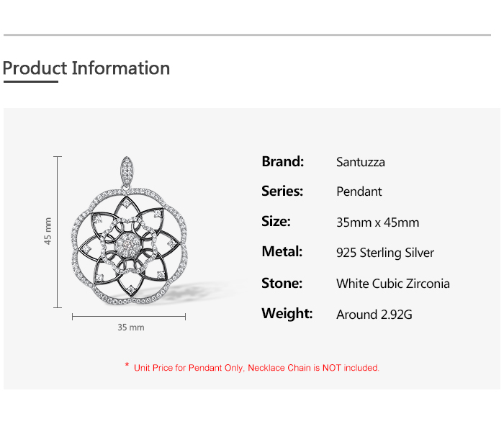This screenshot has height=424, width=504.
Task: Select the 45 mm height dimension label
Action: coord(48,231)
